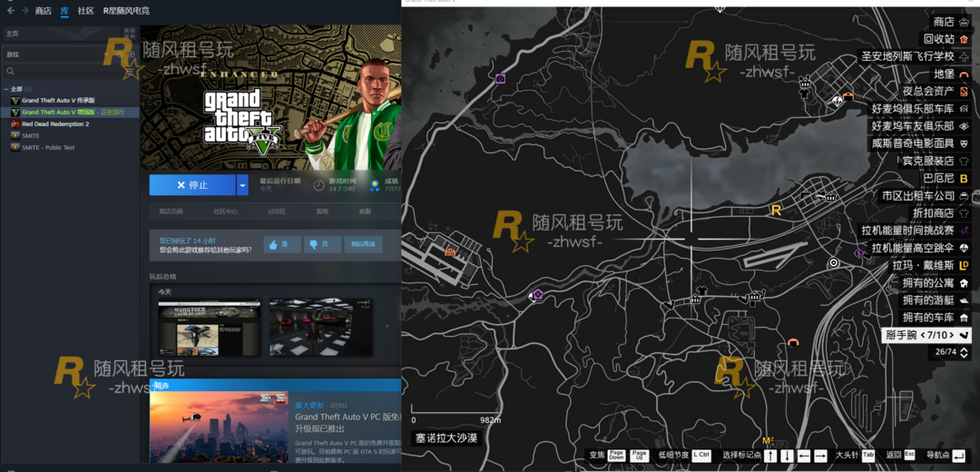Select 拥有的公寓 legend entry

click(935, 283)
